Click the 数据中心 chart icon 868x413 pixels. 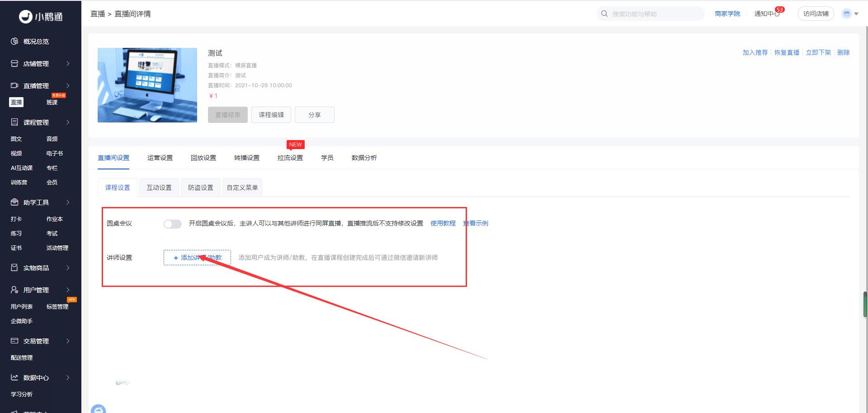coord(14,377)
